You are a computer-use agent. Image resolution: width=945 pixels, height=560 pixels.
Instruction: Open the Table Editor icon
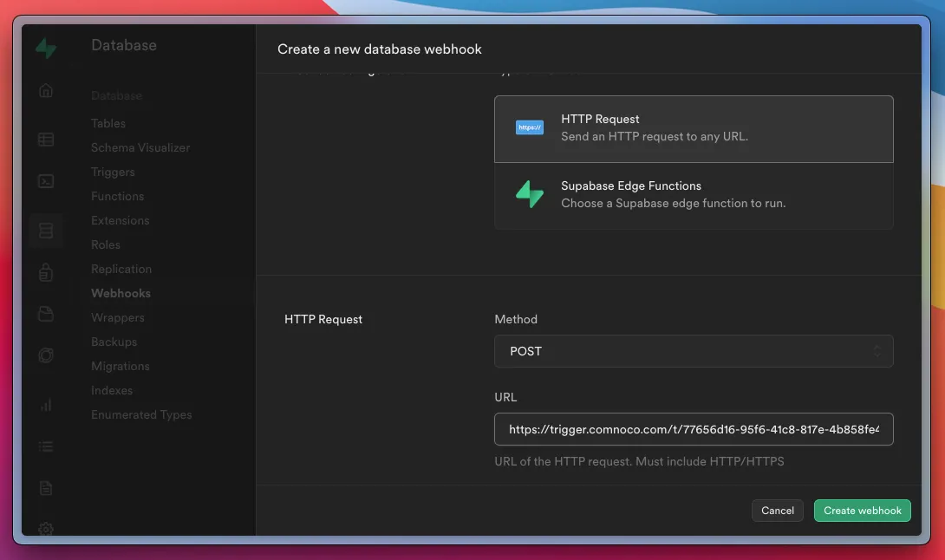tap(46, 140)
